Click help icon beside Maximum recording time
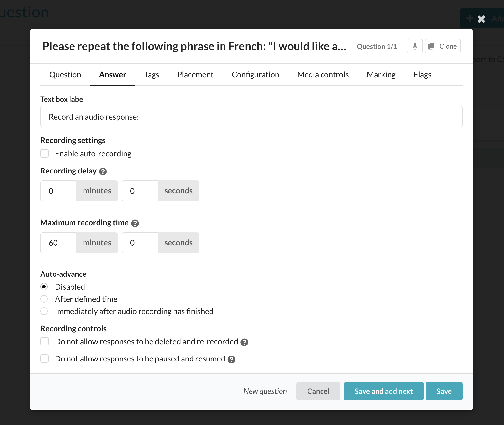The image size is (504, 425). [135, 223]
